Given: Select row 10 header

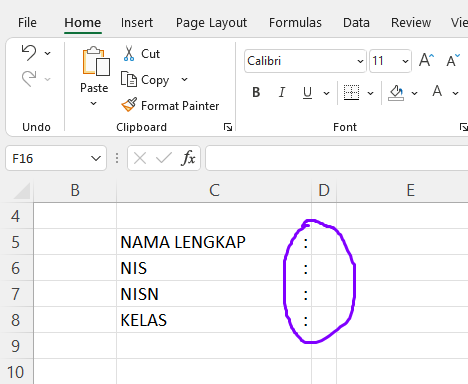Looking at the screenshot, I should [x=16, y=372].
